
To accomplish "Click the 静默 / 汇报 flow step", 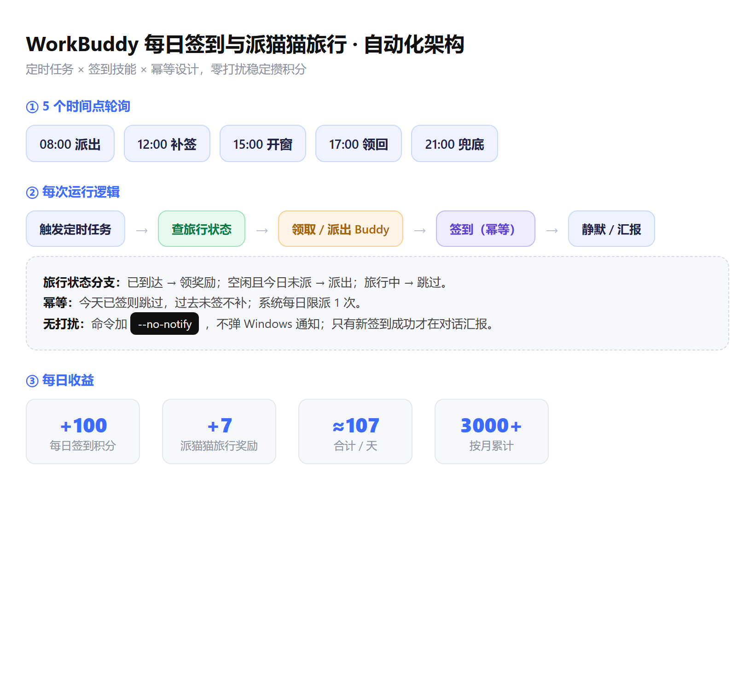I will [611, 229].
